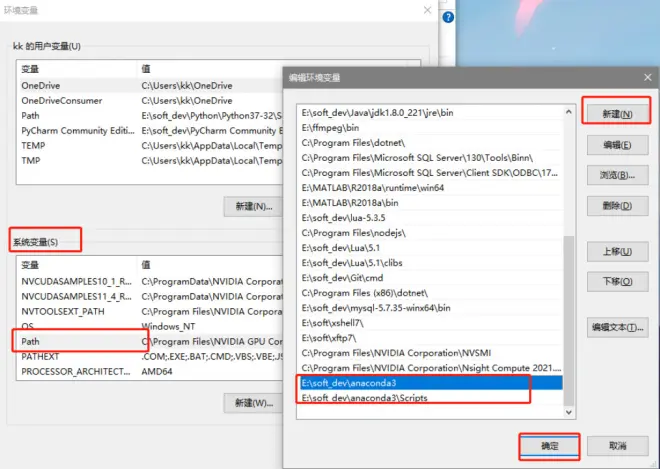Select C:\Program Files (x86)\dotnet\ entry
This screenshot has width=660, height=469.
click(429, 293)
